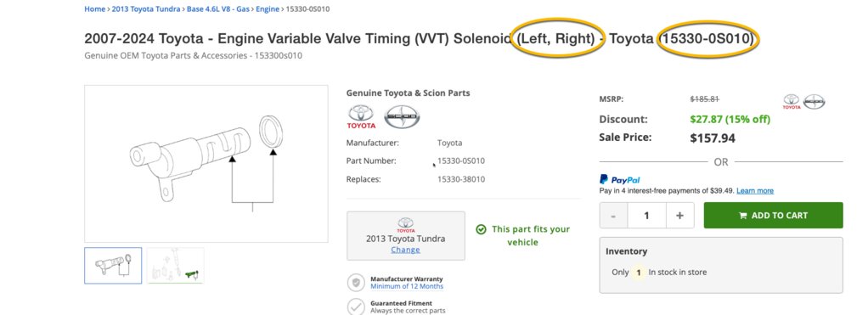The height and width of the screenshot is (315, 868).
Task: Click the green fitment check circle icon
Action: pyautogui.click(x=481, y=229)
